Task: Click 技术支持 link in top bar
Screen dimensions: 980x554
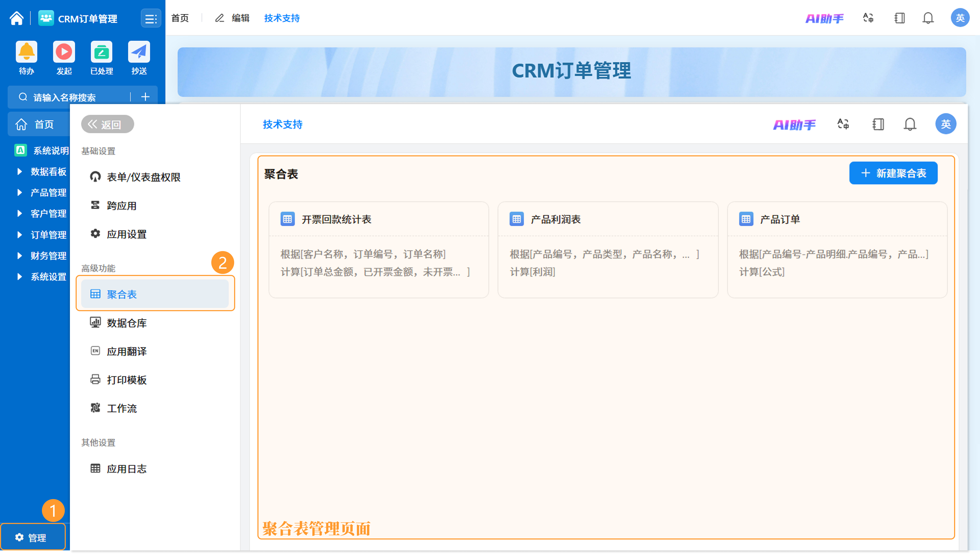Action: click(x=282, y=18)
